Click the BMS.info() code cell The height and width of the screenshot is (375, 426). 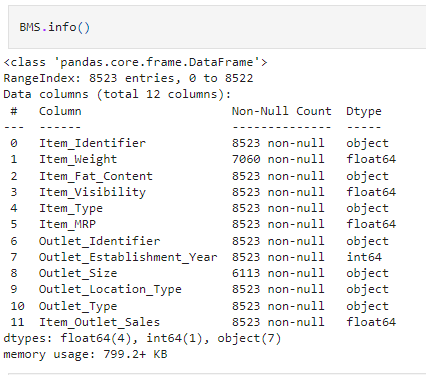(x=217, y=27)
